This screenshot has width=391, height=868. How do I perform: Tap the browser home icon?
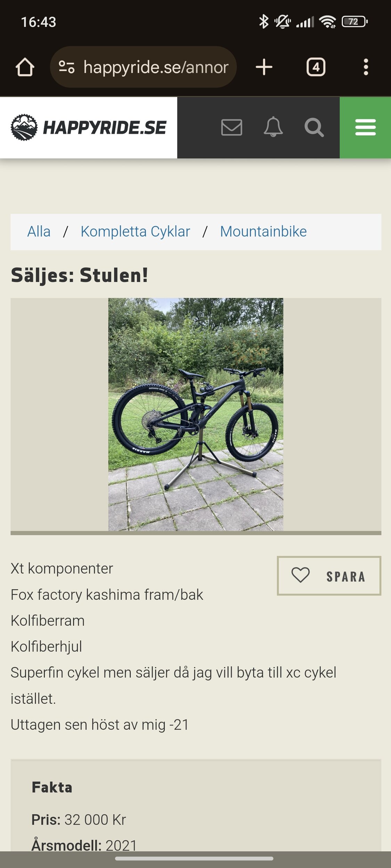click(x=25, y=67)
